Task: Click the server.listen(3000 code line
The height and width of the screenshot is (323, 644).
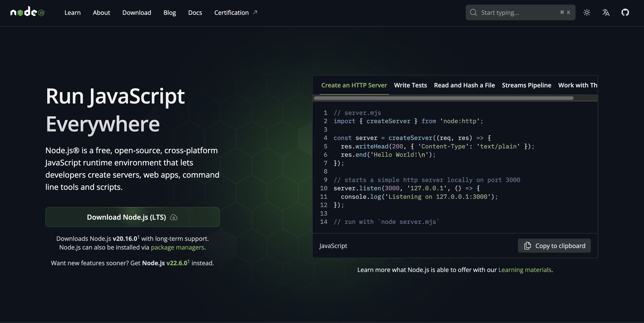Action: coord(407,188)
